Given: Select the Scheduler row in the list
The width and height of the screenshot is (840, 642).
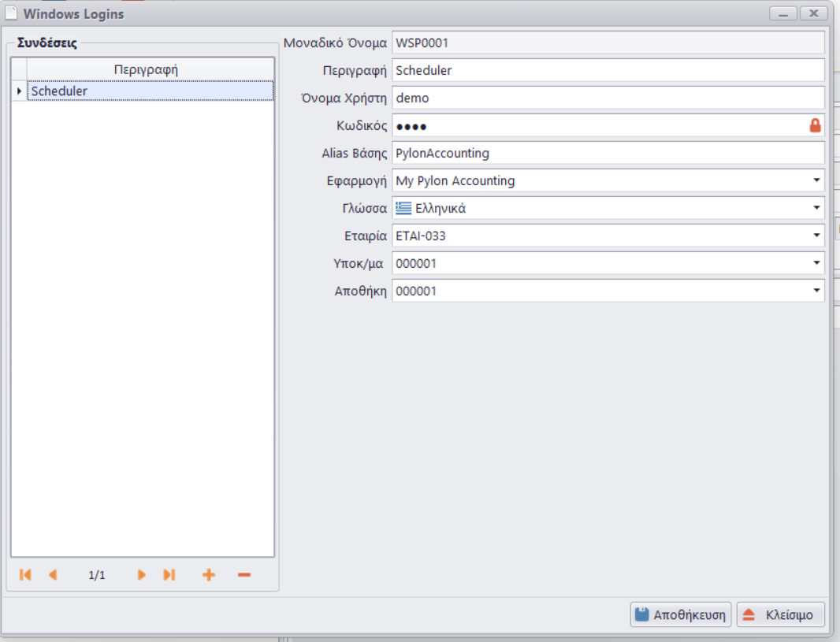Looking at the screenshot, I should click(150, 91).
